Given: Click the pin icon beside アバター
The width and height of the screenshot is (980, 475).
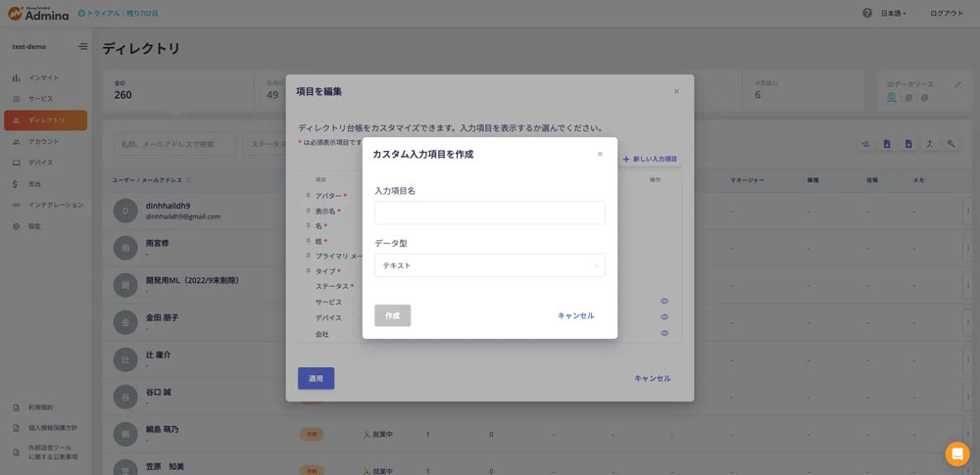Looking at the screenshot, I should click(308, 196).
